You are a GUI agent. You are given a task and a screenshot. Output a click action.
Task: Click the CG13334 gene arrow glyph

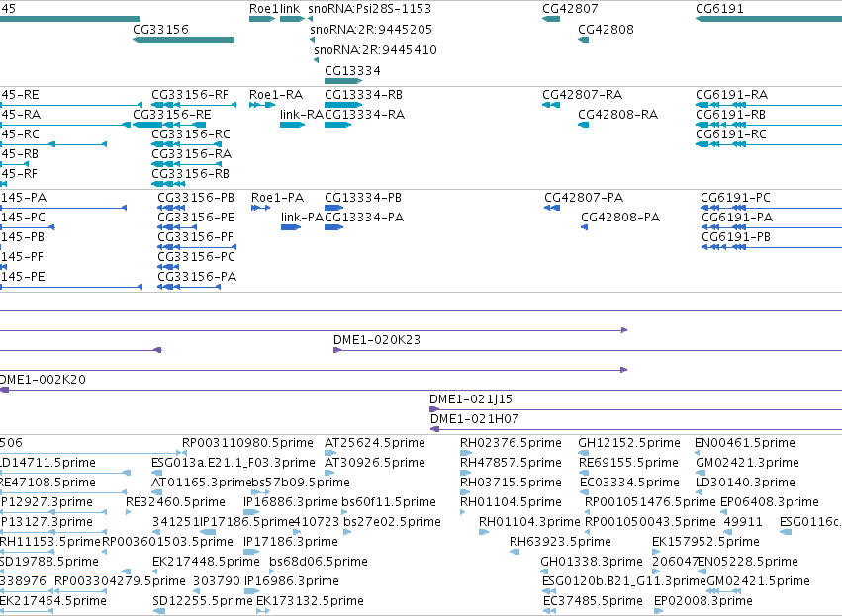pyautogui.click(x=343, y=81)
